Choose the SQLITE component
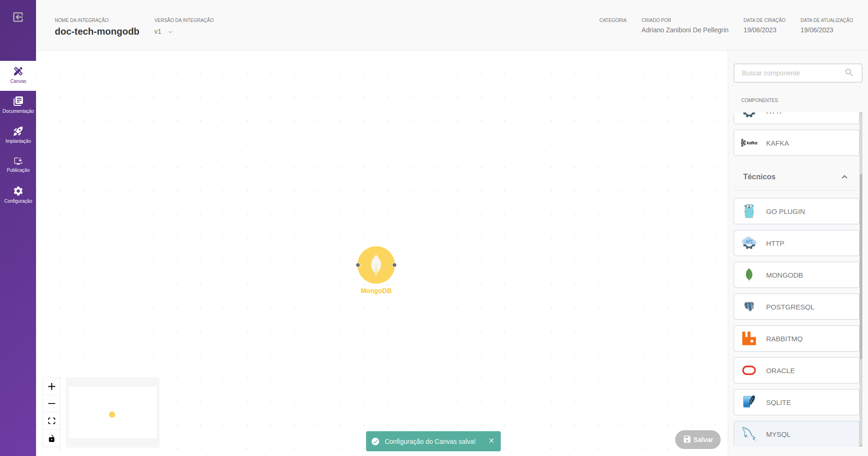This screenshot has width=868, height=456. click(796, 402)
